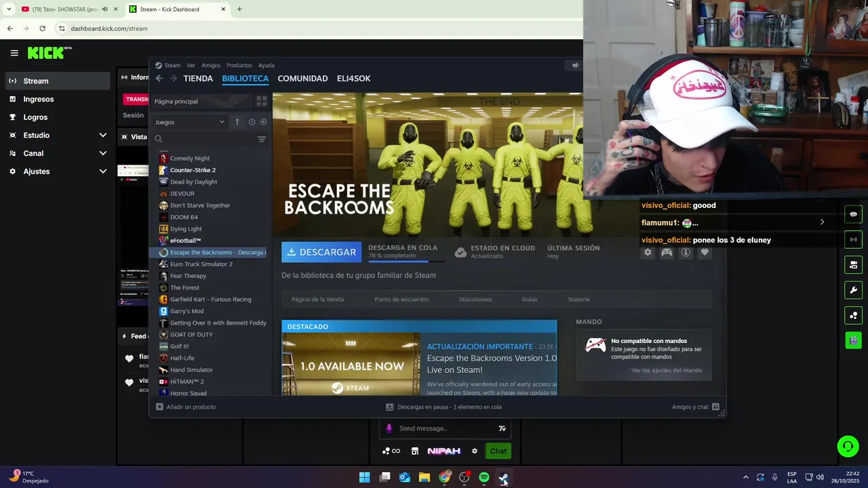Open Amigos menu in Steam

[211, 66]
